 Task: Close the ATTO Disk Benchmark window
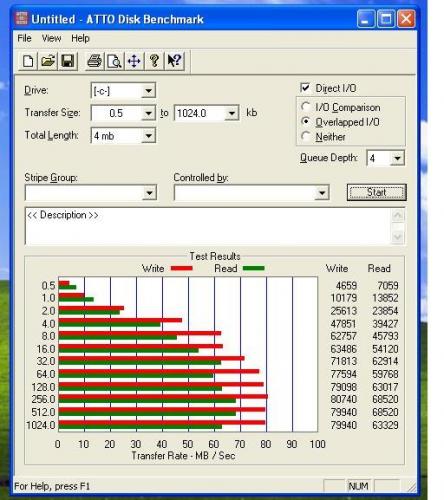coord(406,19)
